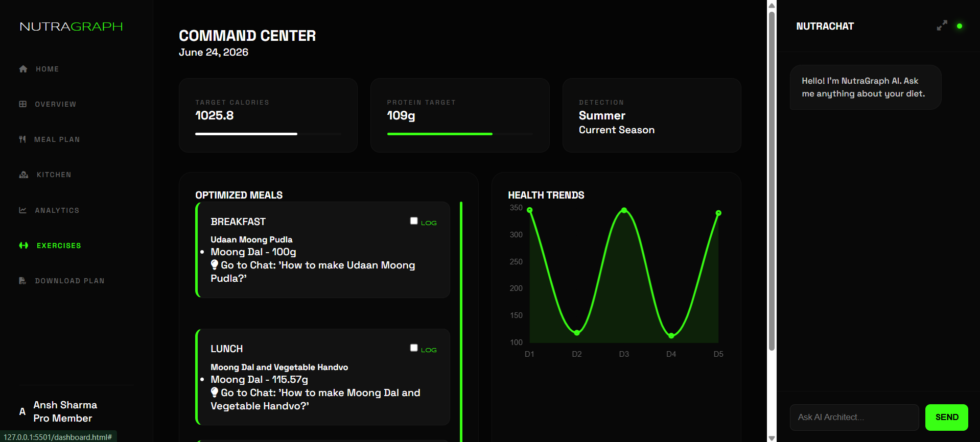Screen dimensions: 980x442
Task: Click the Exercises dumbbell icon
Action: pyautogui.click(x=24, y=245)
